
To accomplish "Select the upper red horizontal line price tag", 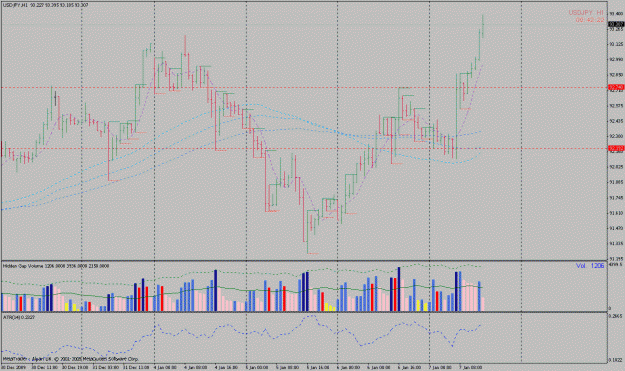I will pyautogui.click(x=616, y=87).
